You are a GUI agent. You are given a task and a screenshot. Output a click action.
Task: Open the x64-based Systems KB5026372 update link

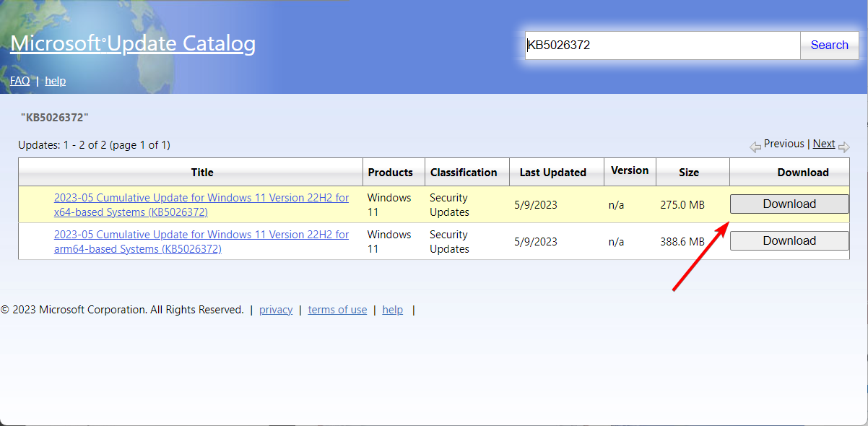point(201,205)
